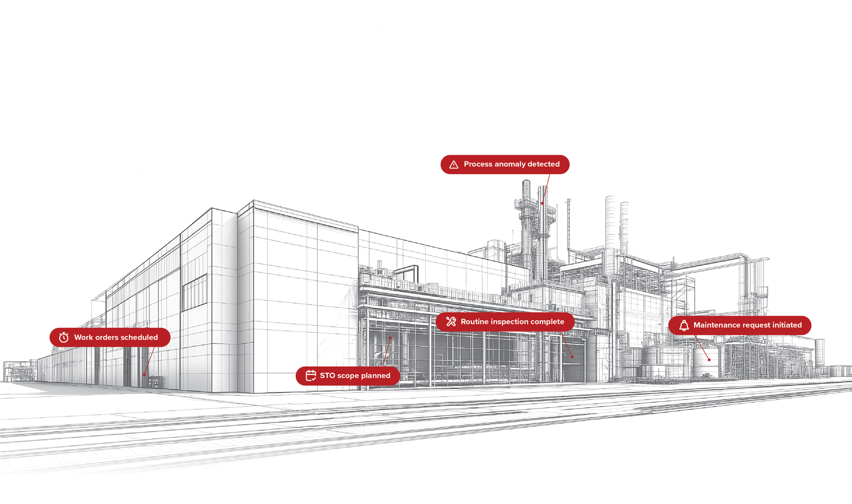Click the red marker dot on the tower
The width and height of the screenshot is (852, 504).
pos(542,204)
